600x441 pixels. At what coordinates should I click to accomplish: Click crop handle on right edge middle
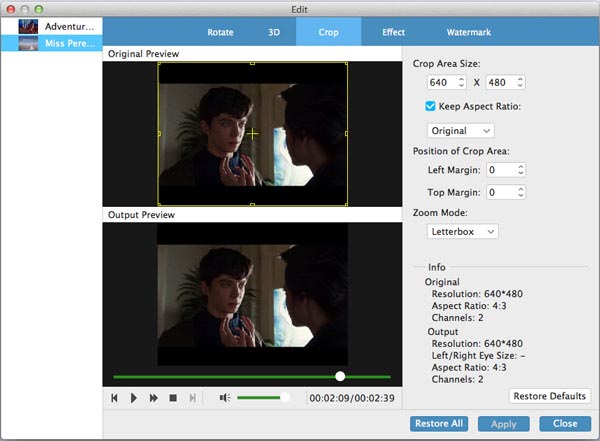coord(346,134)
